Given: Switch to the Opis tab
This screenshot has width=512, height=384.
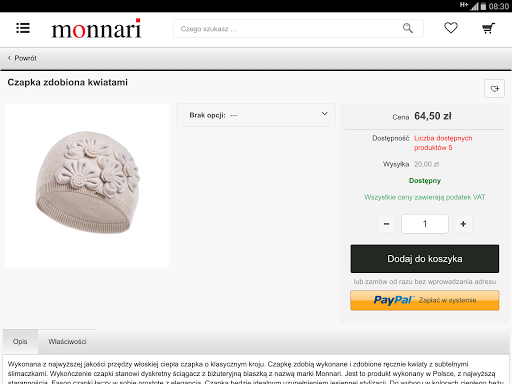Looking at the screenshot, I should click(x=20, y=342).
